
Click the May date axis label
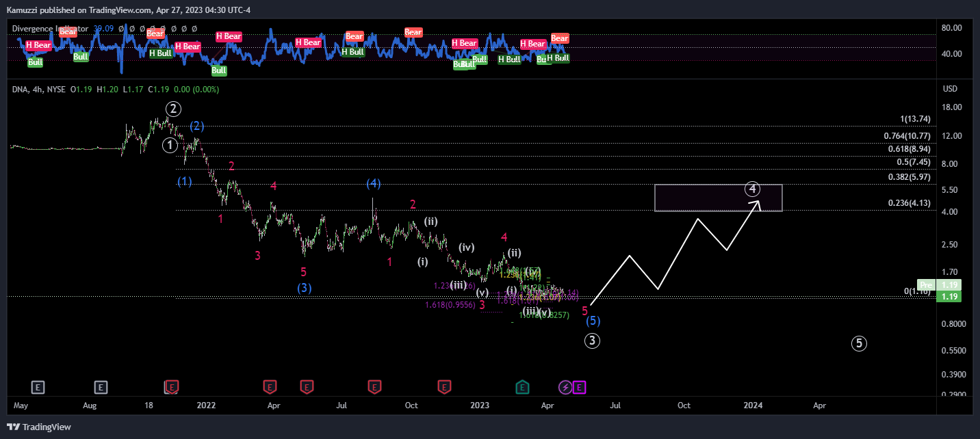21,405
